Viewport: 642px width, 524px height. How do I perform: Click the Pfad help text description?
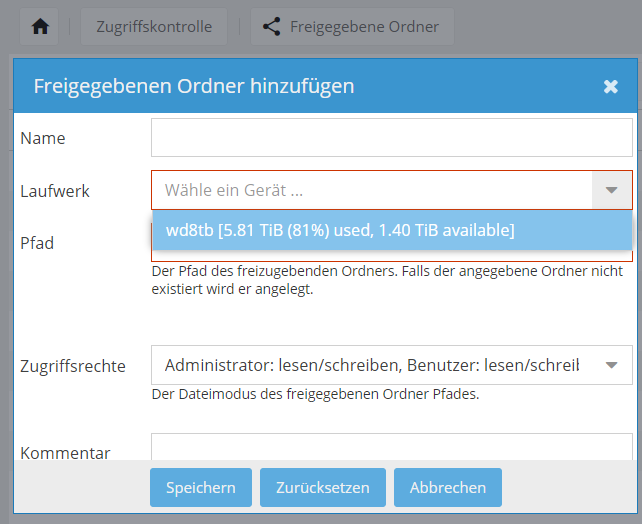(x=387, y=280)
